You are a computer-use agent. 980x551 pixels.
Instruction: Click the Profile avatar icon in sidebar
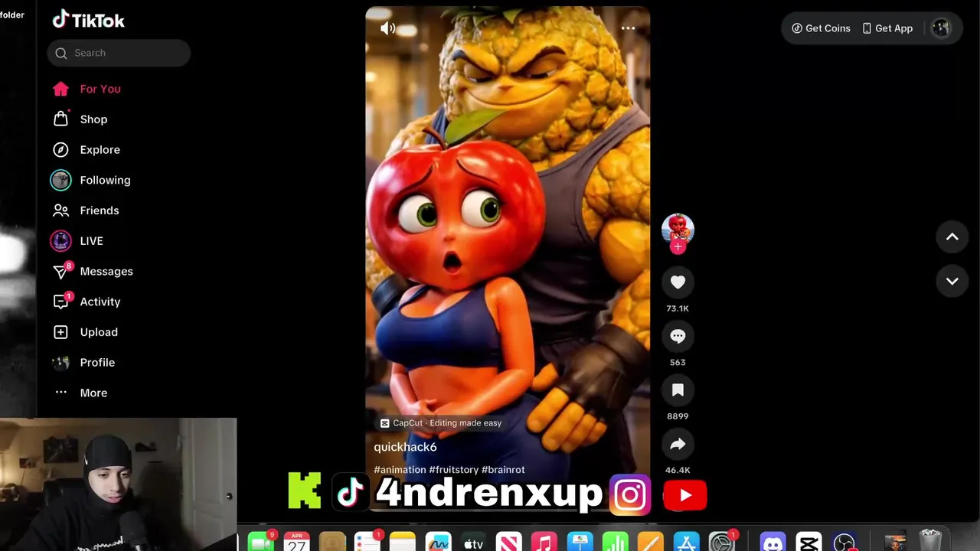coord(60,363)
